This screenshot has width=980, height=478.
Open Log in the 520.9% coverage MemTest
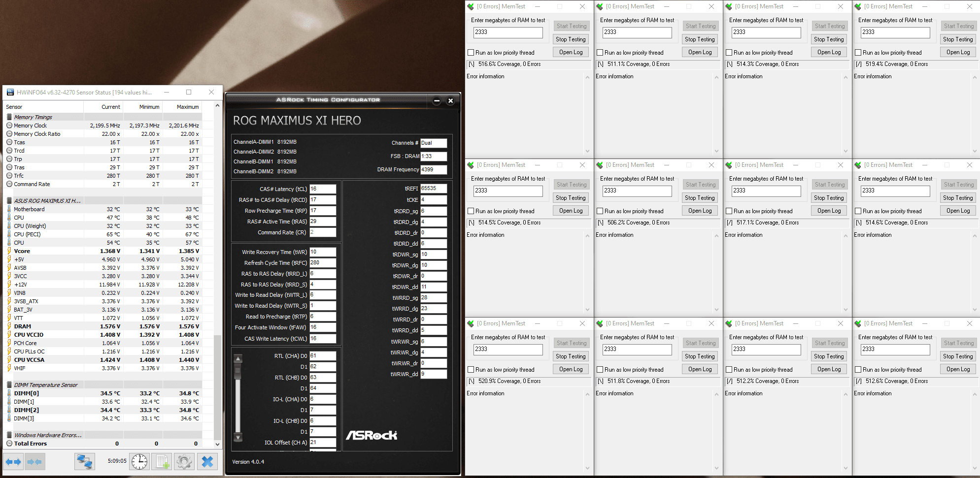(571, 369)
